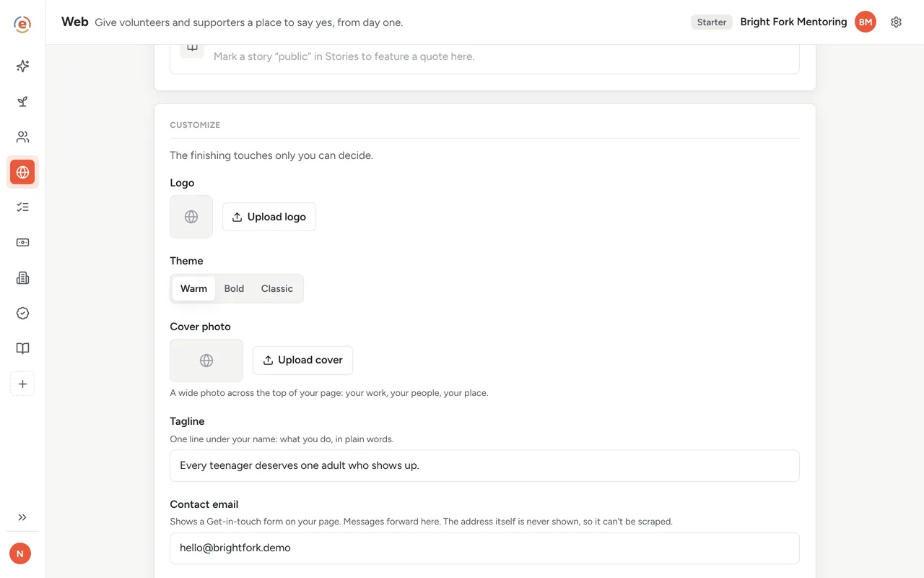Open the circled checkmark icon in sidebar
The height and width of the screenshot is (578, 924).
click(22, 314)
